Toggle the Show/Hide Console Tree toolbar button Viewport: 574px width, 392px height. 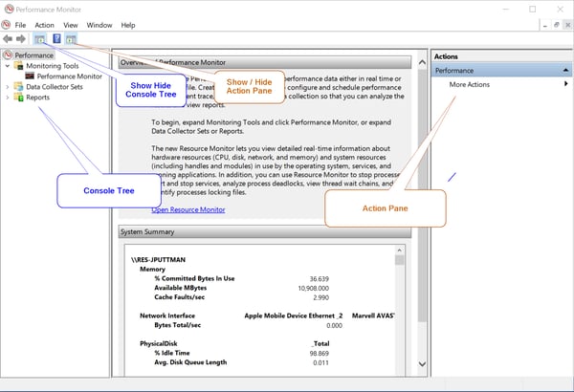point(39,38)
